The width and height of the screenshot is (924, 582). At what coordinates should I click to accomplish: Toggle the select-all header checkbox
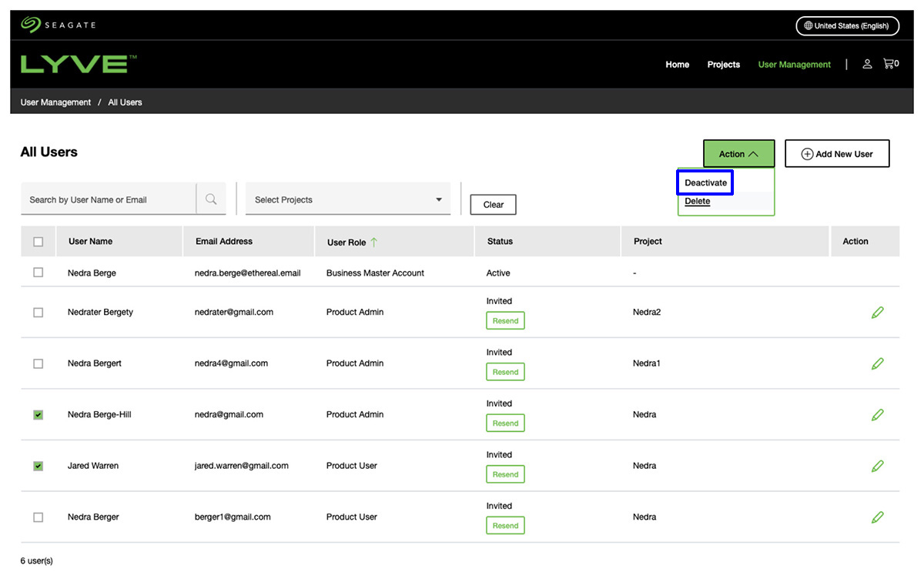click(x=38, y=242)
